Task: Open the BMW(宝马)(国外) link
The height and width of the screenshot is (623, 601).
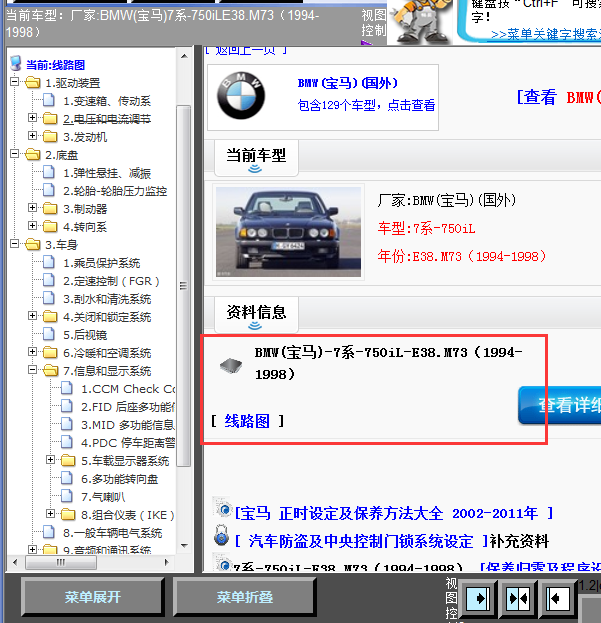Action: (x=348, y=83)
